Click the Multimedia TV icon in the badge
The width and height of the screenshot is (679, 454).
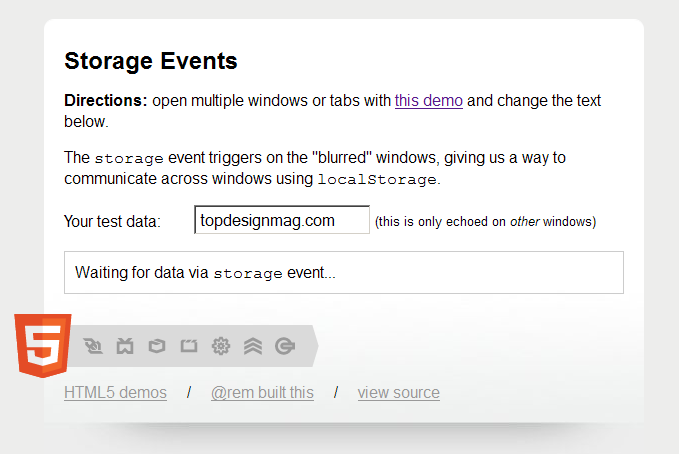click(x=125, y=346)
